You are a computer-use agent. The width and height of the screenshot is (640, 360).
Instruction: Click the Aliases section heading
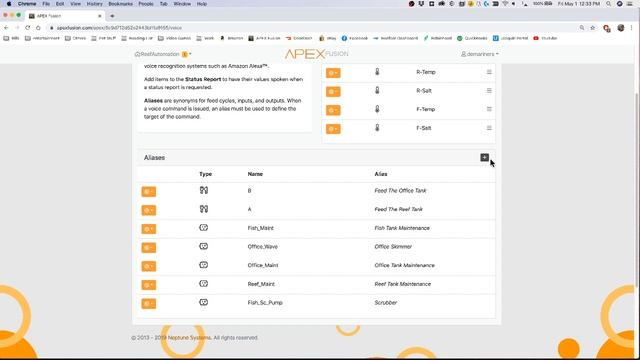pyautogui.click(x=154, y=158)
